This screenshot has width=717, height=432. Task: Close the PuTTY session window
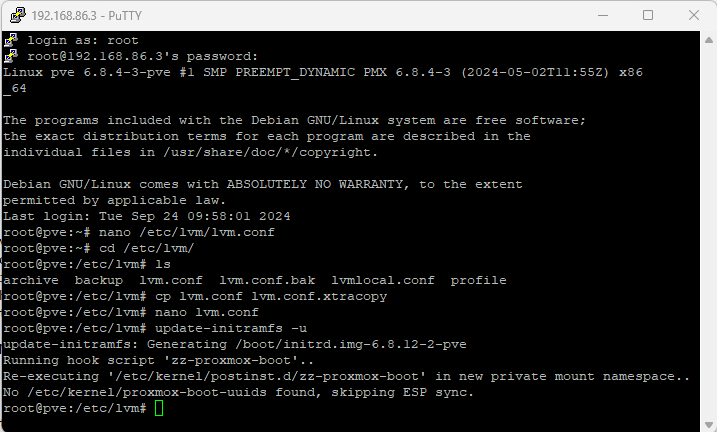tap(694, 15)
